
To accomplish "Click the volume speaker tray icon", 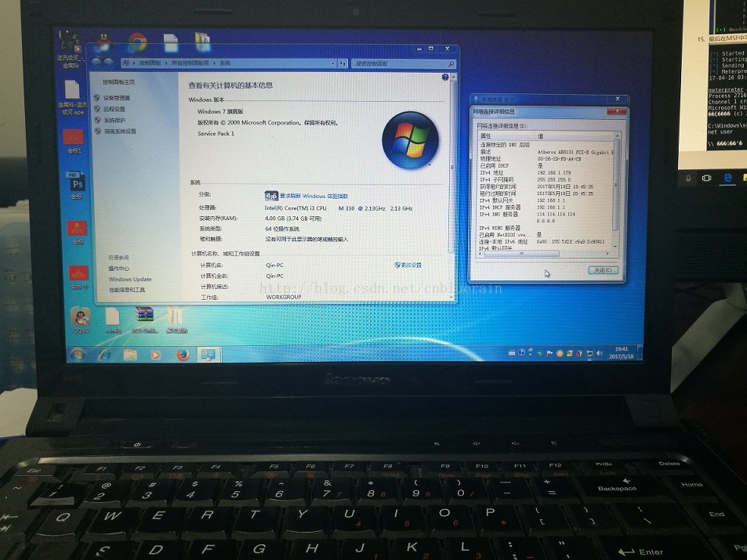I will point(599,353).
